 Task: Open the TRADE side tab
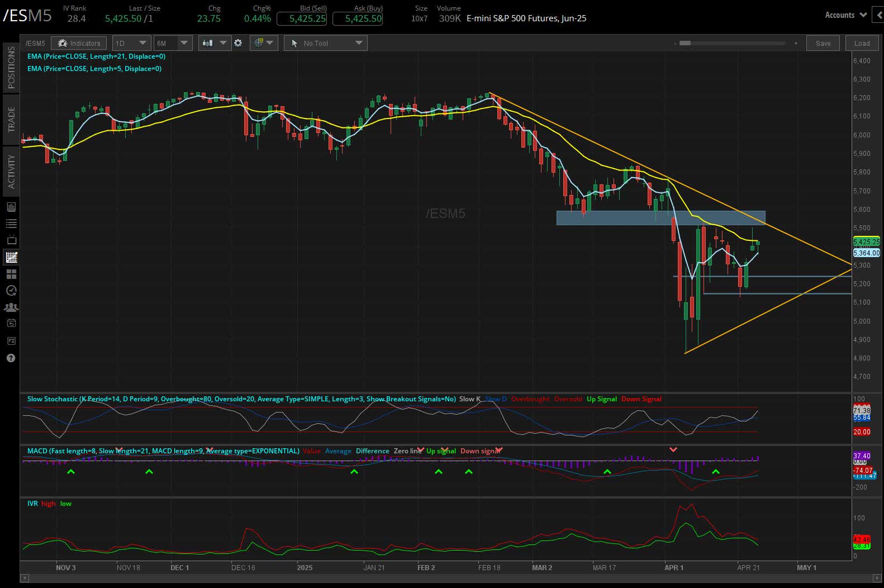click(x=11, y=119)
